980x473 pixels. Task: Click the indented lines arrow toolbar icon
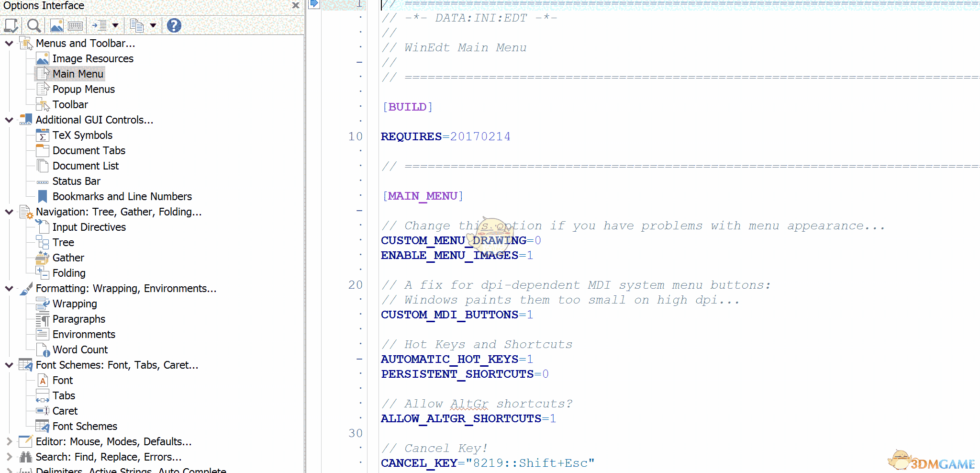coord(100,25)
